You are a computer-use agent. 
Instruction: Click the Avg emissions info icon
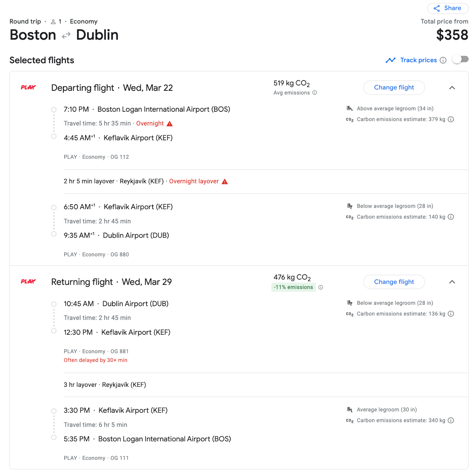(x=314, y=93)
